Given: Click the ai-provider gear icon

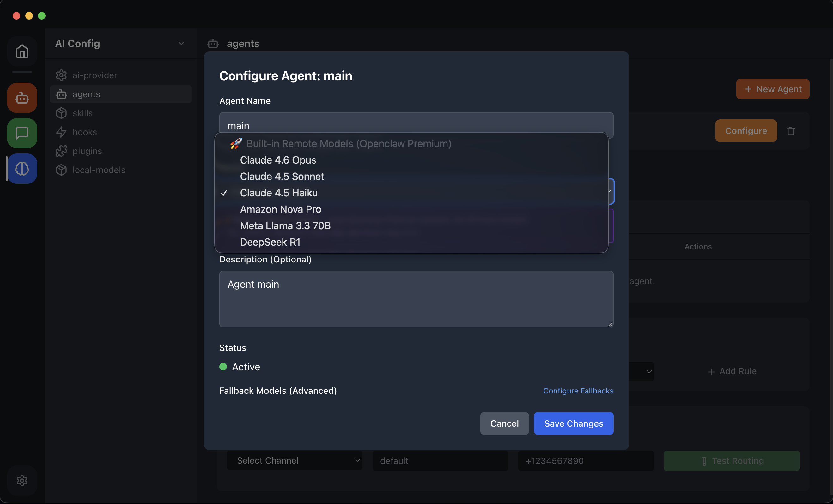Looking at the screenshot, I should [x=61, y=75].
